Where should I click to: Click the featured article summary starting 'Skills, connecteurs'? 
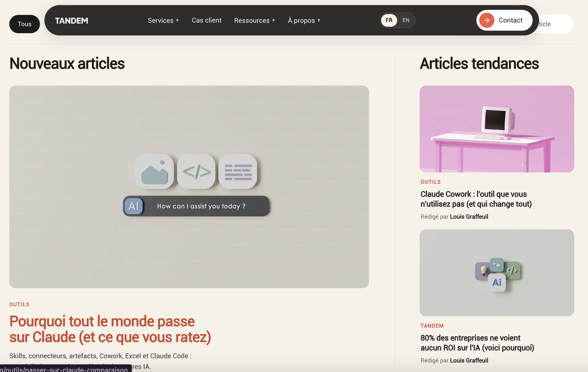click(100, 361)
